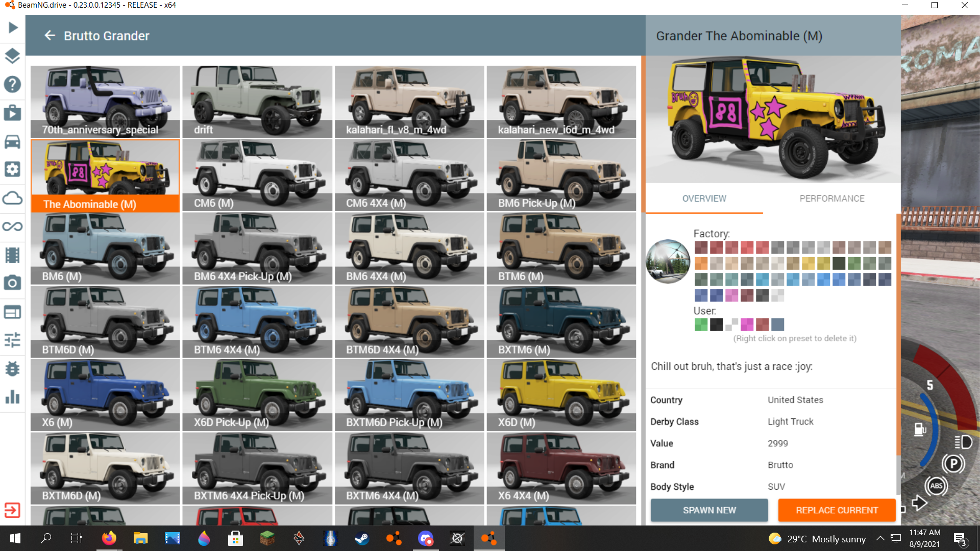The height and width of the screenshot is (551, 980).
Task: Open the UI apps layout icon
Action: (x=12, y=312)
